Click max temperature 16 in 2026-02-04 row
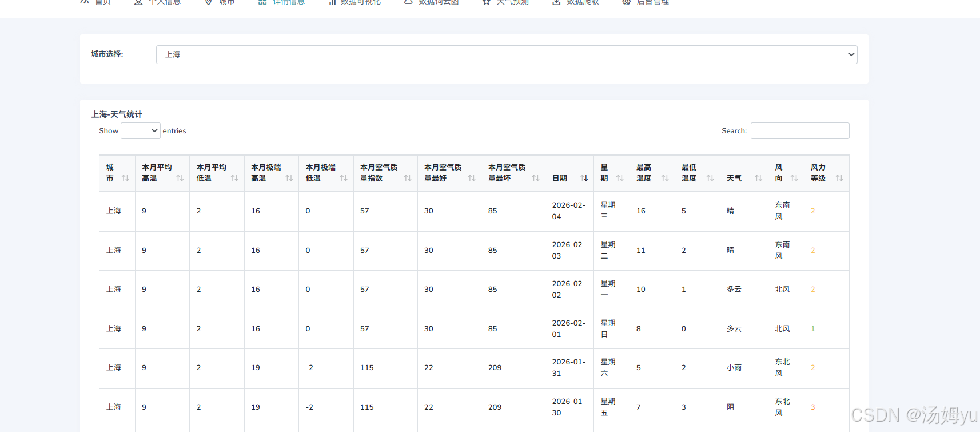 [x=641, y=211]
